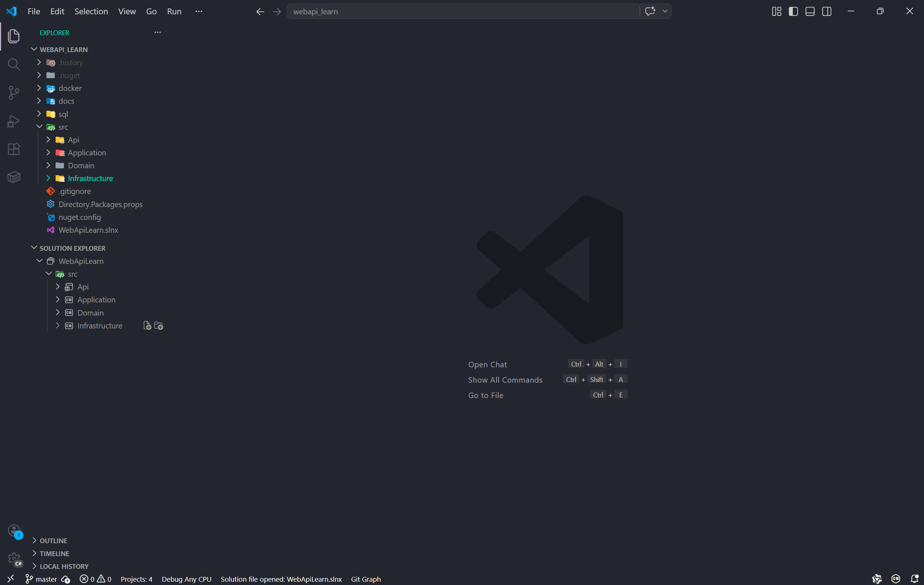The height and width of the screenshot is (585, 924).
Task: Go back using the title bar left arrow
Action: [x=260, y=11]
